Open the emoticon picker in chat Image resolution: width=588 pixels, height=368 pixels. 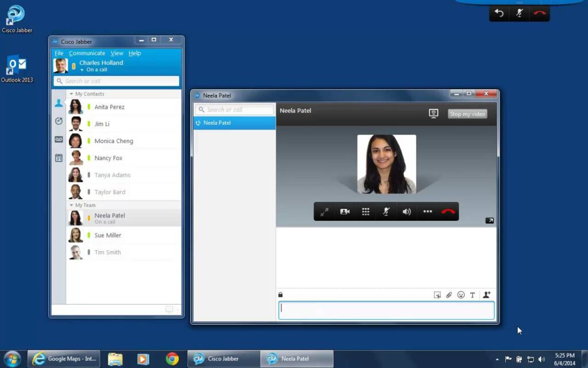461,295
